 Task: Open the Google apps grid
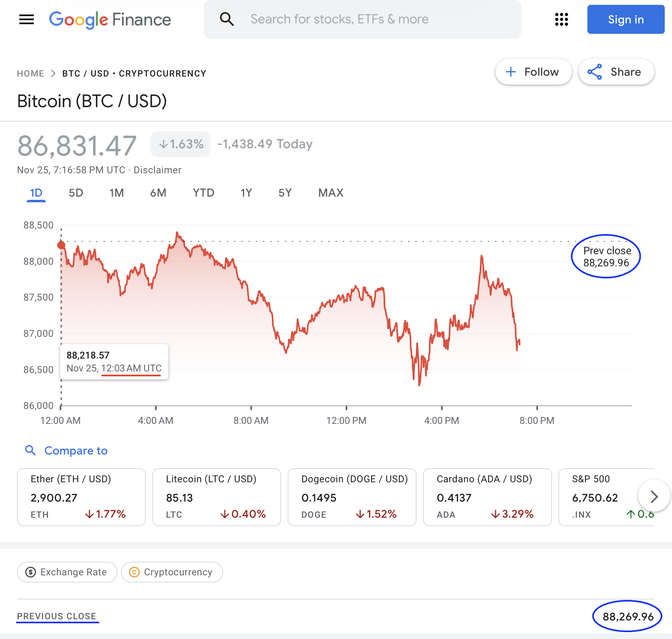point(561,19)
